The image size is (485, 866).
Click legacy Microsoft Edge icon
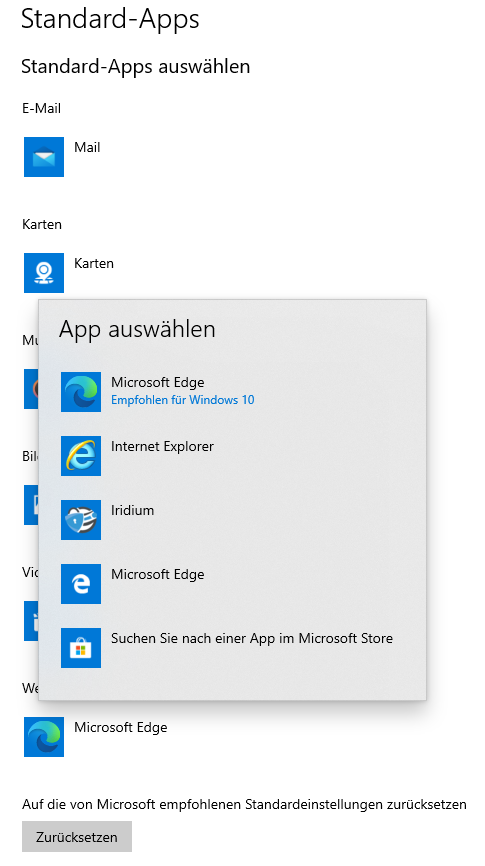click(81, 584)
